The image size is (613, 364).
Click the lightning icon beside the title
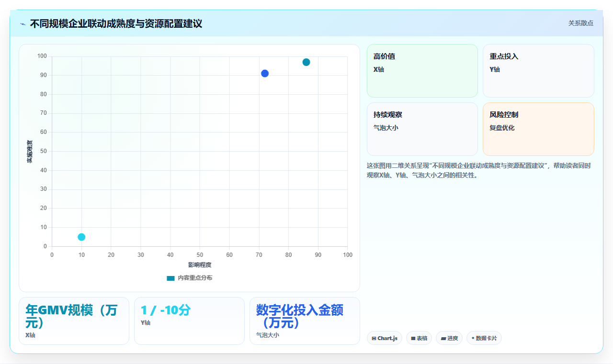click(23, 23)
